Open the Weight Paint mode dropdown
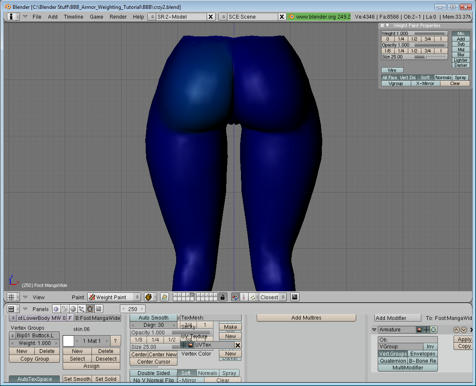This screenshot has height=386, width=476. pyautogui.click(x=114, y=297)
